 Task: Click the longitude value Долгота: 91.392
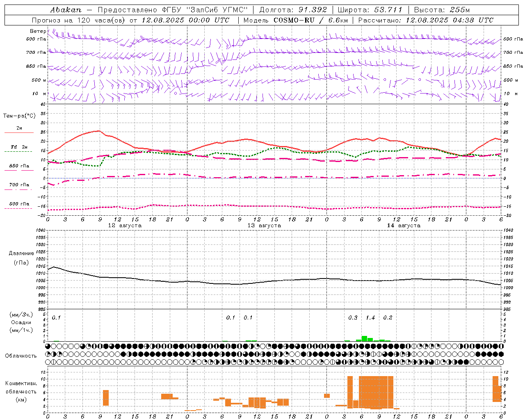[x=293, y=10]
